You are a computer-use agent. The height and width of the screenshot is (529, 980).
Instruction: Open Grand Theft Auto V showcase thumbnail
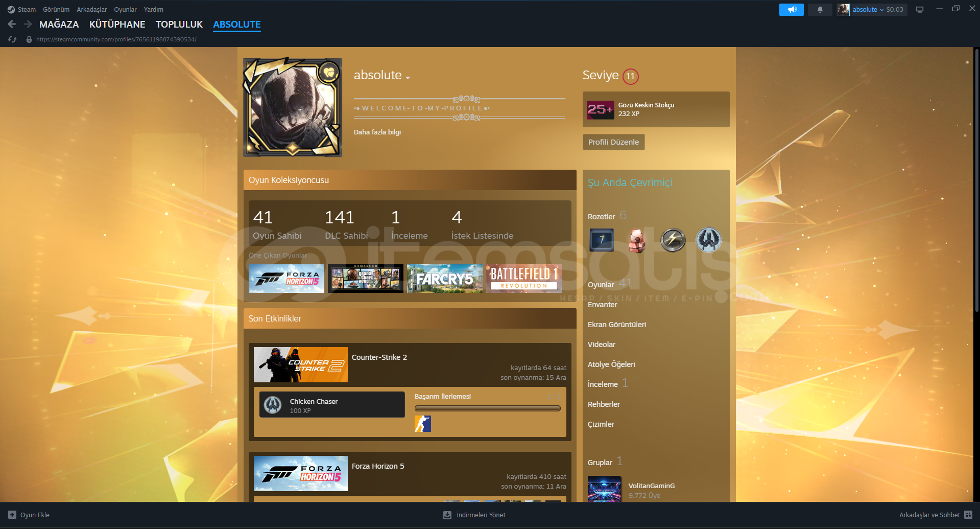coord(366,279)
